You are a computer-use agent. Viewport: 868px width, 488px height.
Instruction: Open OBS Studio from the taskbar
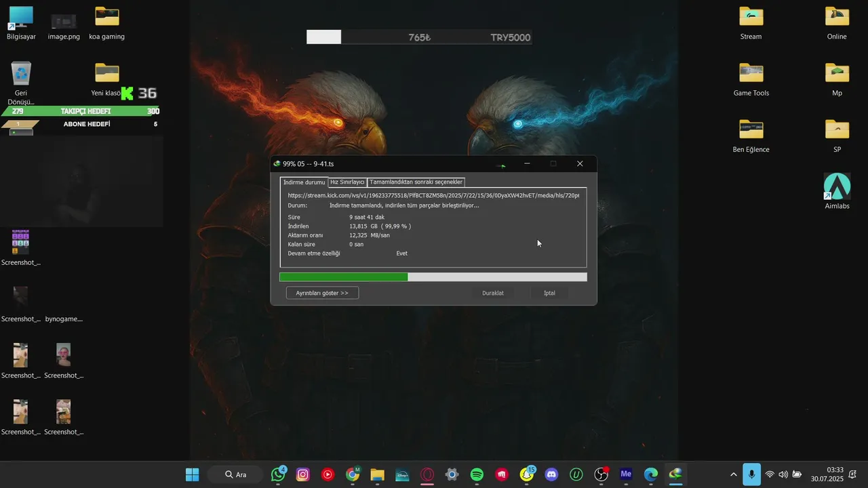601,474
